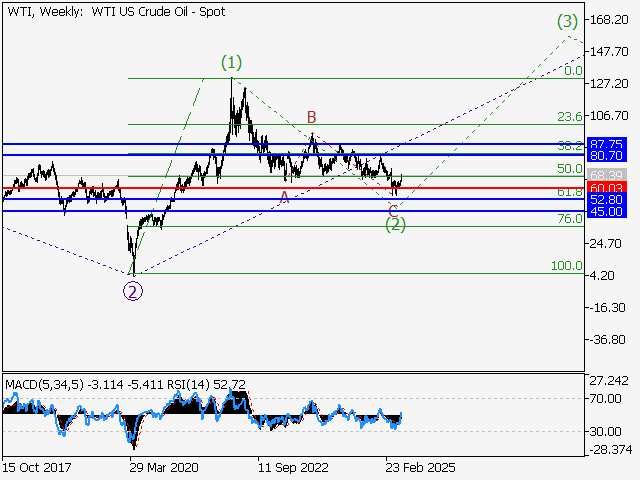Select the 68.39 current price tag
640x480 pixels.
607,176
